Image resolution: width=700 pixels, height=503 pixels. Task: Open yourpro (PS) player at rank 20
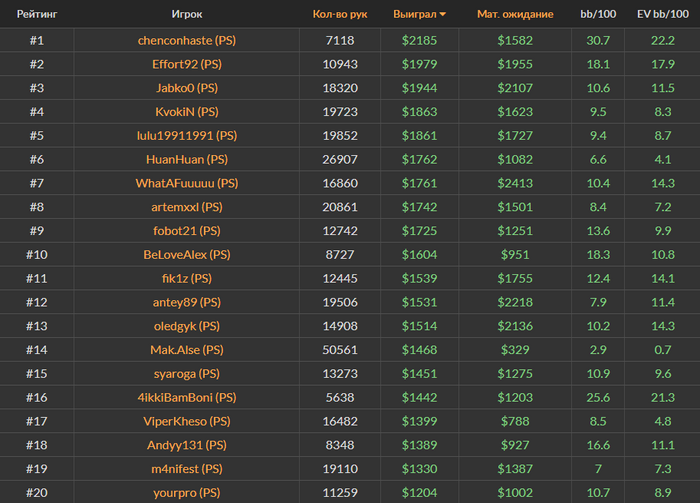(186, 493)
